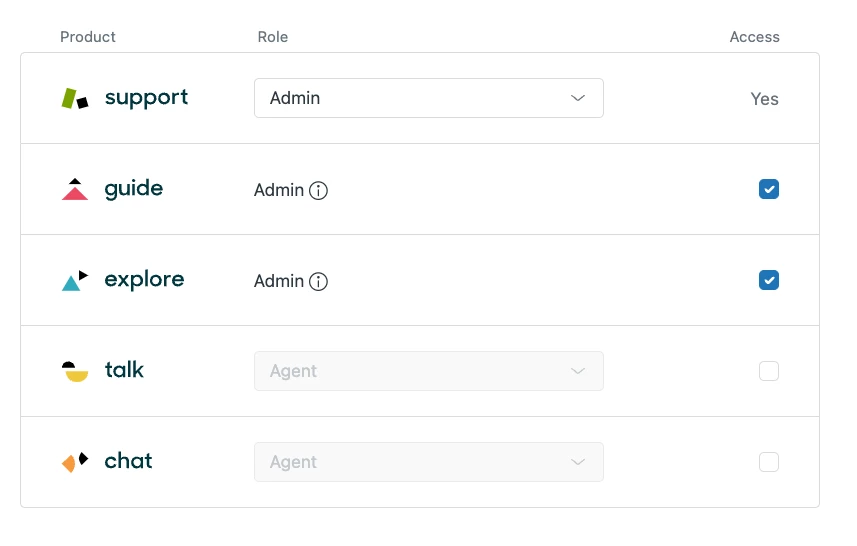Click the Chat product logo icon
Screen dimensions: 857x546
click(75, 462)
